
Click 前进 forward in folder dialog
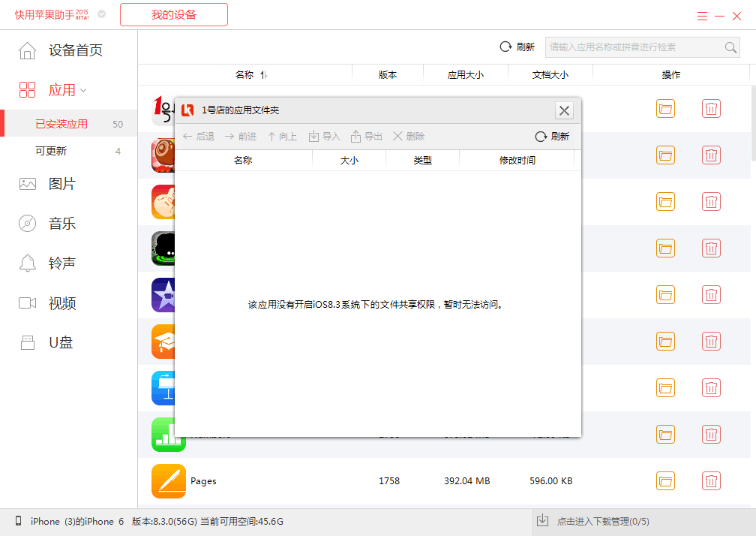coord(241,137)
